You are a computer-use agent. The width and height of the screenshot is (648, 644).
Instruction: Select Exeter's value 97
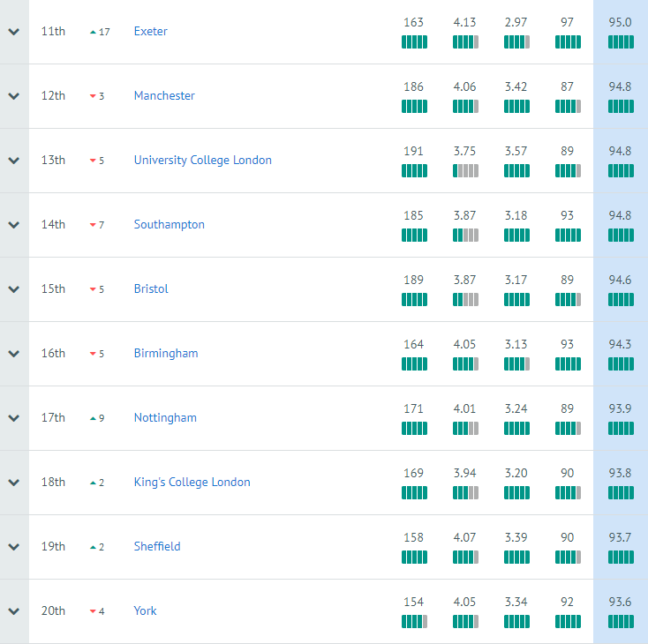[x=568, y=22]
